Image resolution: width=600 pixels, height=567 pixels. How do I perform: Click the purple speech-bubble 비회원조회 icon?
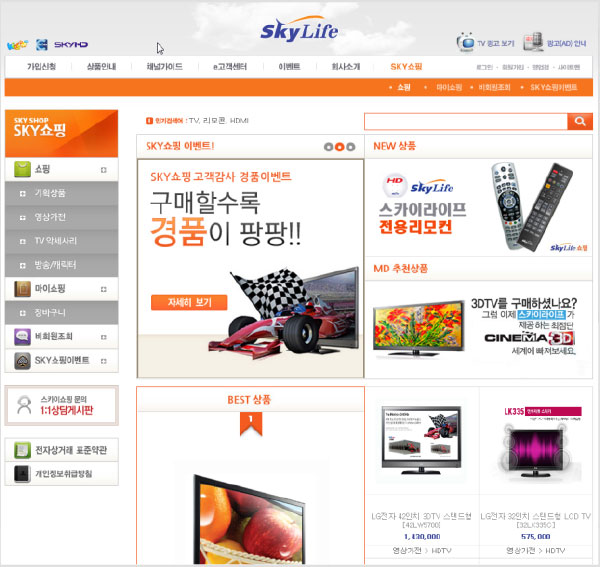[x=22, y=337]
